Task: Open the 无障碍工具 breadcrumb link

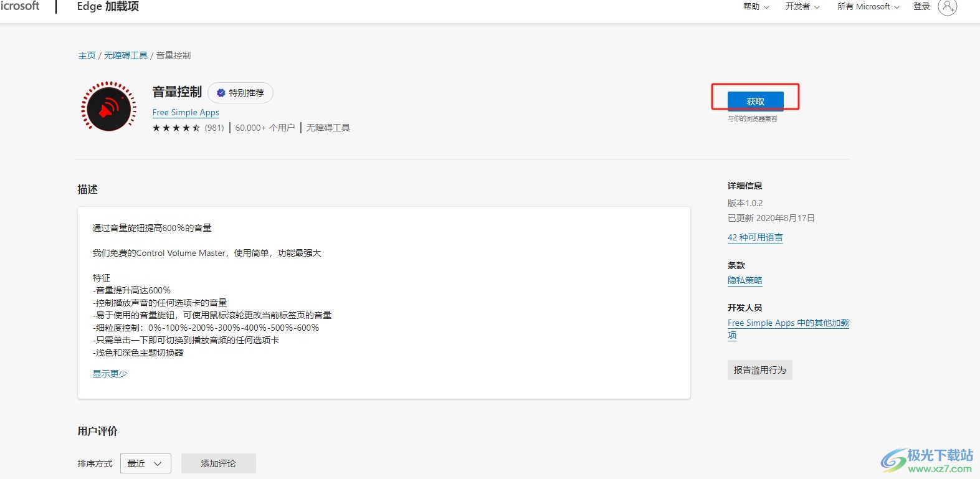Action: [x=126, y=55]
